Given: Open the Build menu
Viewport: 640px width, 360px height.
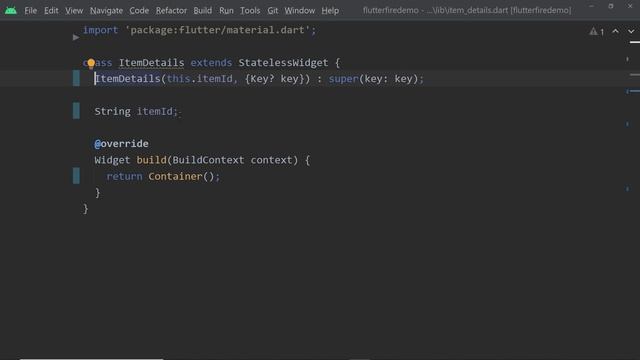Looking at the screenshot, I should 202,10.
